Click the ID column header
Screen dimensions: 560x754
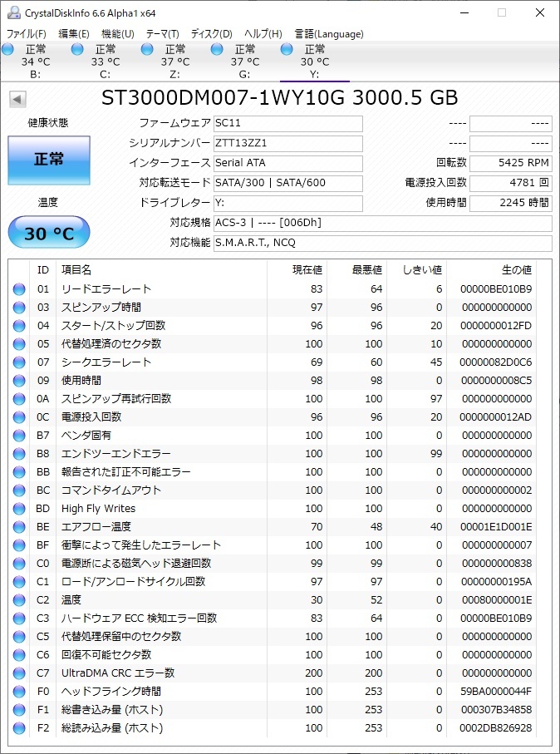tap(43, 270)
